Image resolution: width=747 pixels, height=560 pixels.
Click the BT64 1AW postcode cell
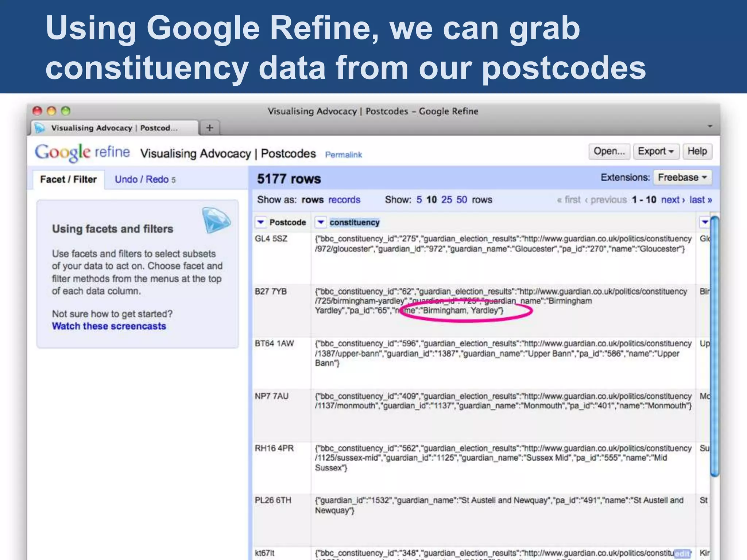[x=282, y=363]
